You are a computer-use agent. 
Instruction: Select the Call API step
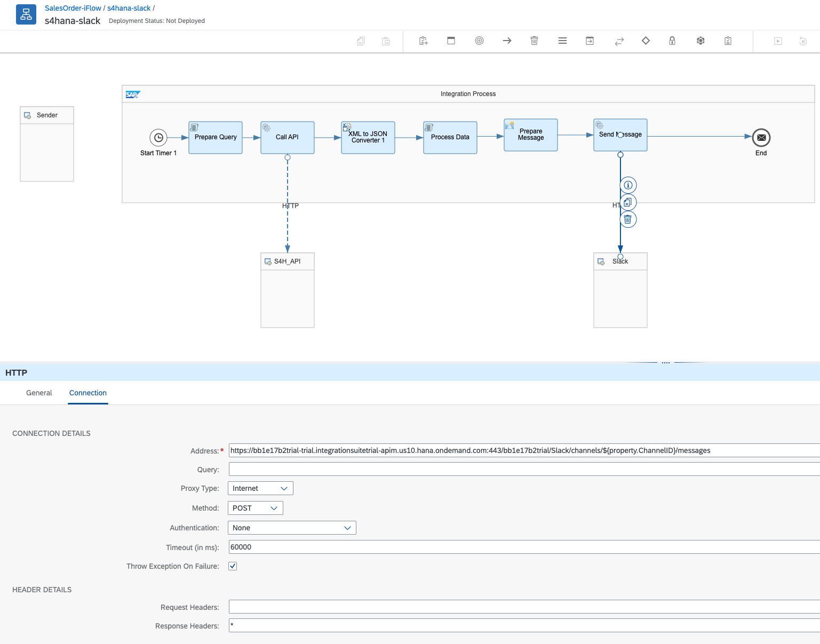[288, 138]
